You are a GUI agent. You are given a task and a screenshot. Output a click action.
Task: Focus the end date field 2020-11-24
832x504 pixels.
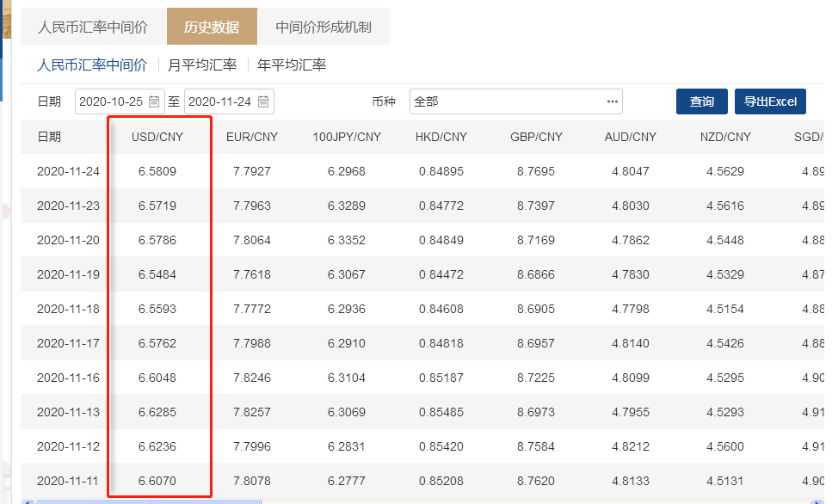click(219, 101)
